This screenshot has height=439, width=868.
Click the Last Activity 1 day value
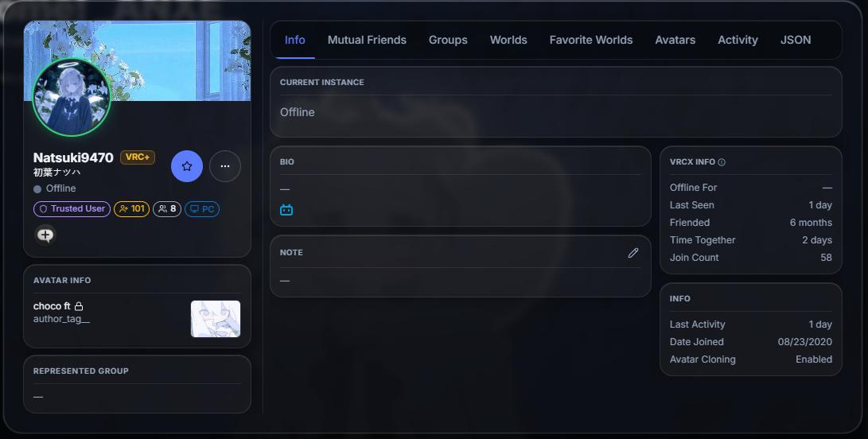[819, 324]
